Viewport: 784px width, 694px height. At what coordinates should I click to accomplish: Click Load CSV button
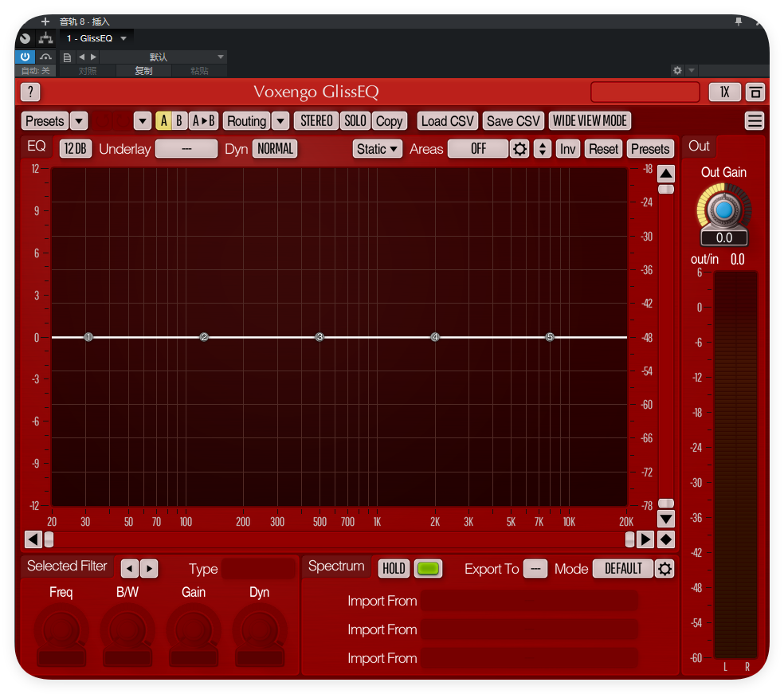click(447, 121)
